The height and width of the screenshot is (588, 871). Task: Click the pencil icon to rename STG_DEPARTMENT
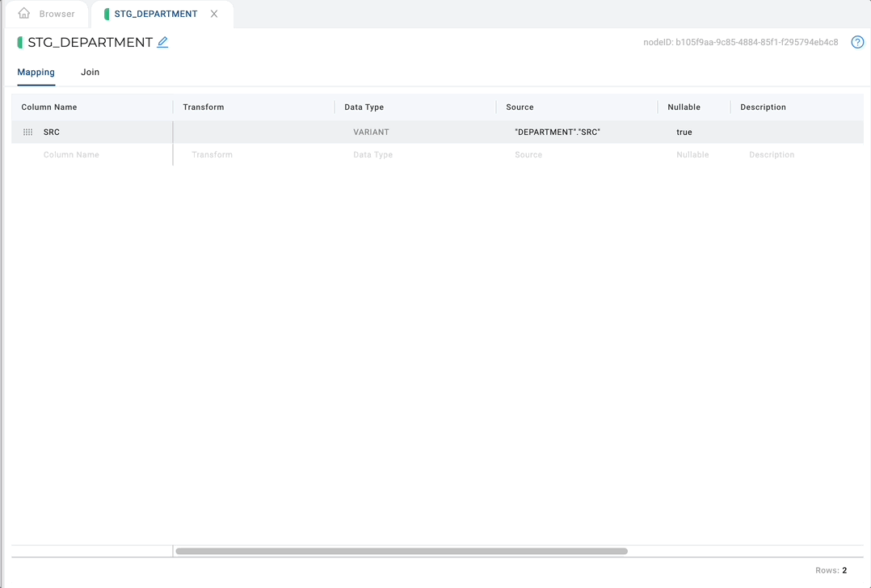(162, 41)
